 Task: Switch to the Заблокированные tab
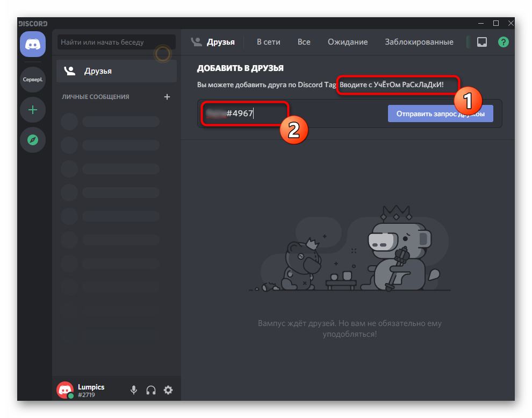pyautogui.click(x=419, y=42)
